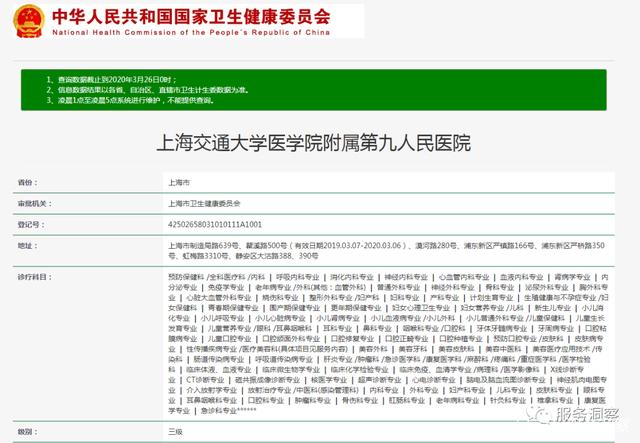Click the green notice banner
The height and width of the screenshot is (443, 640).
tap(320, 87)
